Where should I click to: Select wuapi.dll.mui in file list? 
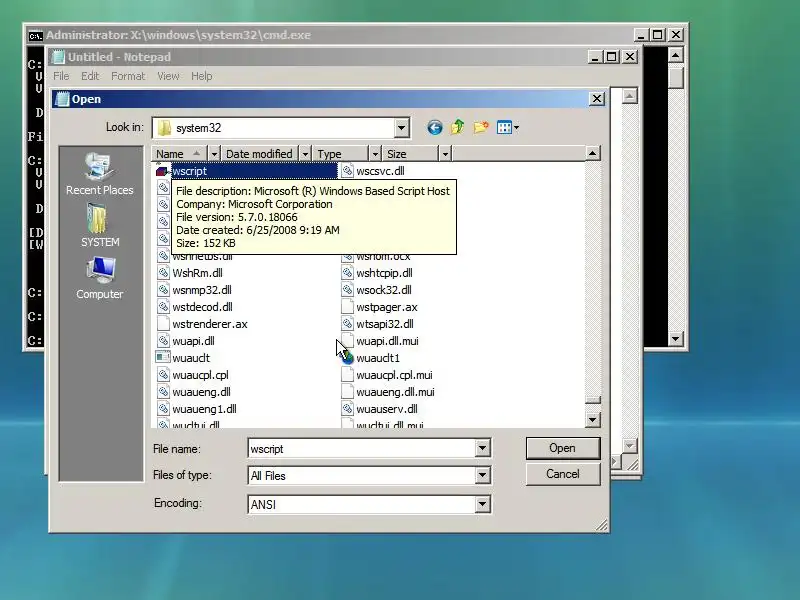click(x=387, y=341)
